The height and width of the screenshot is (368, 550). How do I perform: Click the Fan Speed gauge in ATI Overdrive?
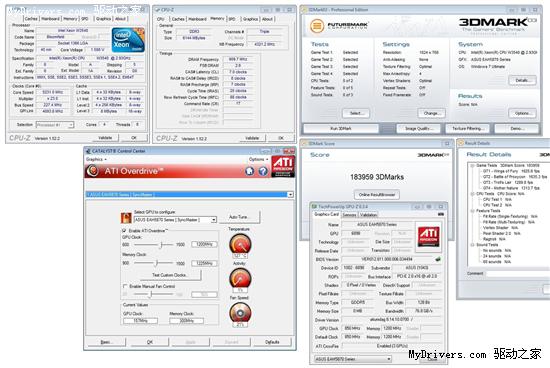click(240, 313)
